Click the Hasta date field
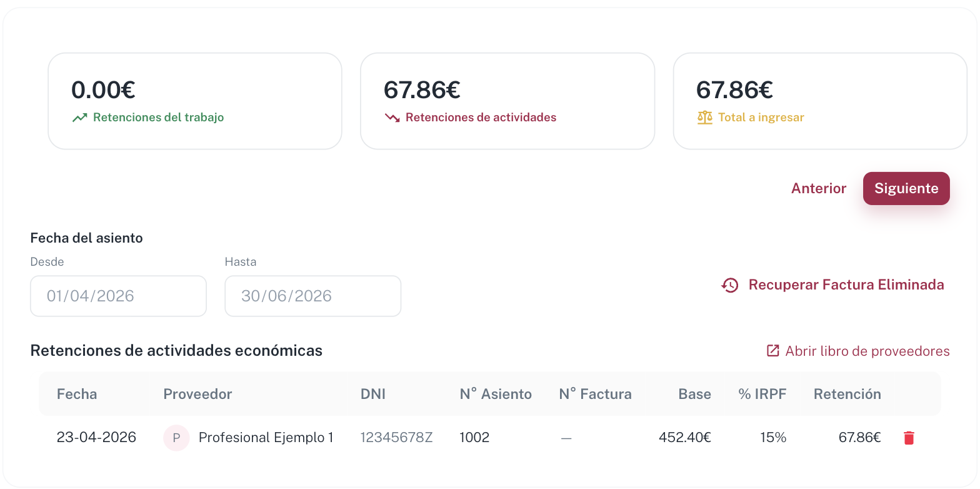The width and height of the screenshot is (980, 489). [x=312, y=296]
